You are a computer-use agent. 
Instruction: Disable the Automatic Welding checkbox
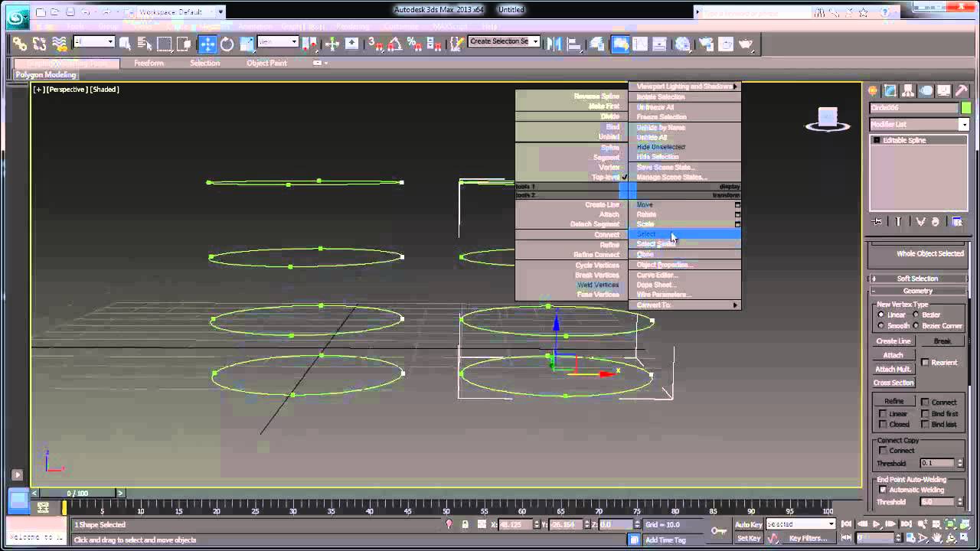[883, 490]
